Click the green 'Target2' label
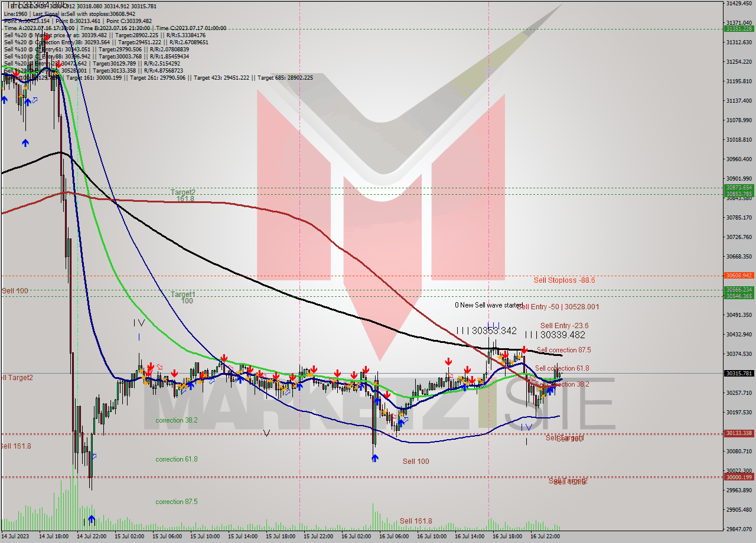The height and width of the screenshot is (543, 756). [x=183, y=192]
